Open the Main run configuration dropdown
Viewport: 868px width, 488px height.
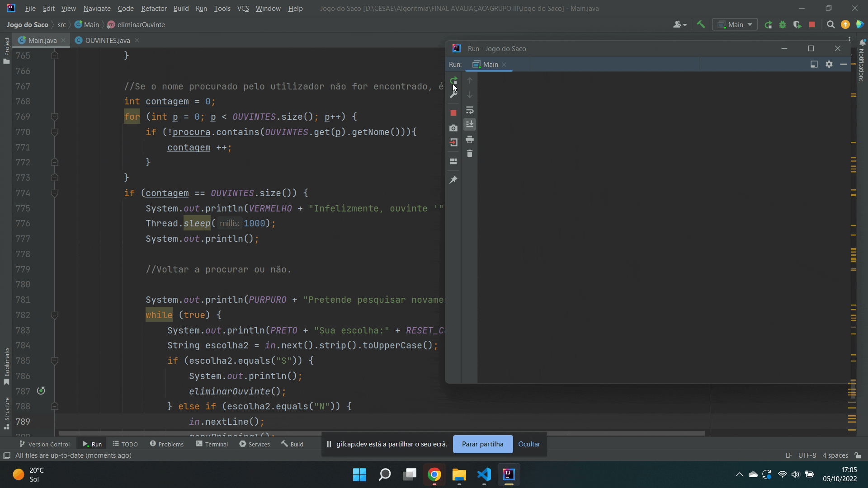coord(750,24)
